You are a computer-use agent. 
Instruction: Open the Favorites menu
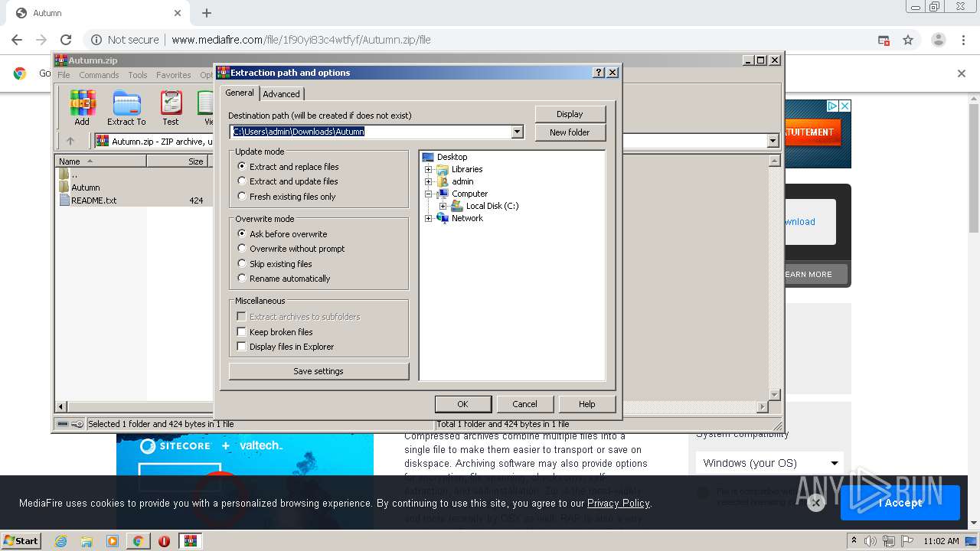click(x=174, y=75)
